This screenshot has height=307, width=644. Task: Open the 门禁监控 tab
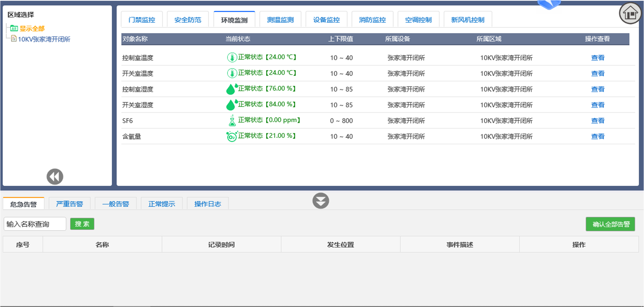coord(142,19)
